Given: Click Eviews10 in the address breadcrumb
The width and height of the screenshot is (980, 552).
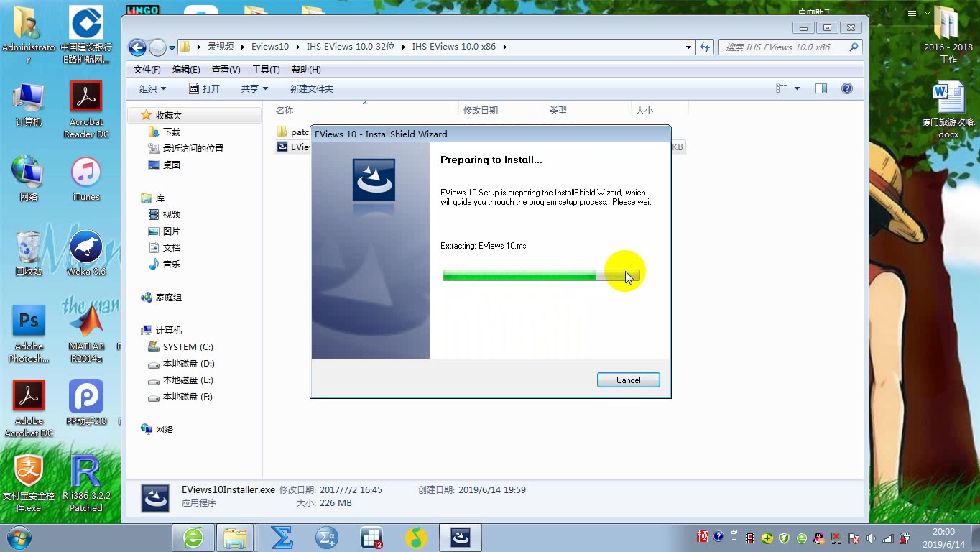Looking at the screenshot, I should [x=270, y=47].
